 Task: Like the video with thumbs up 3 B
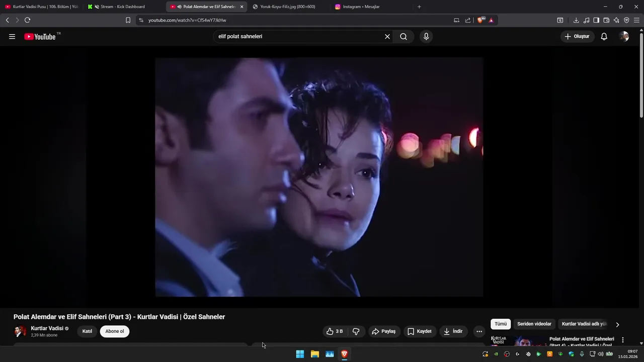(x=335, y=331)
